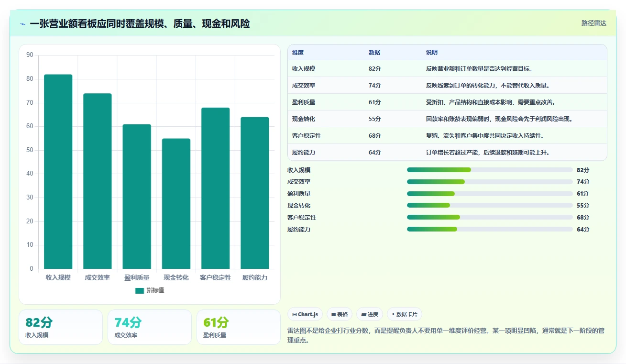Click the 路径雷达 label in header
This screenshot has height=364, width=626.
(593, 23)
